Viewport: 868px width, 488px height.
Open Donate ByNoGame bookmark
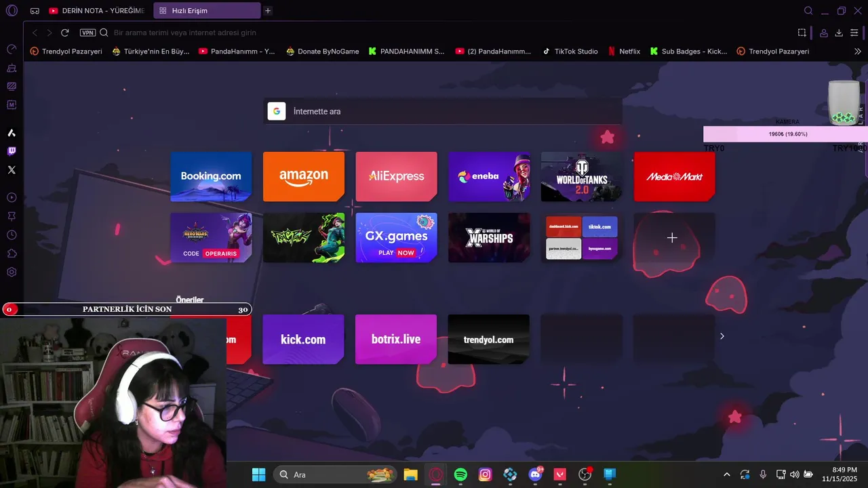322,51
